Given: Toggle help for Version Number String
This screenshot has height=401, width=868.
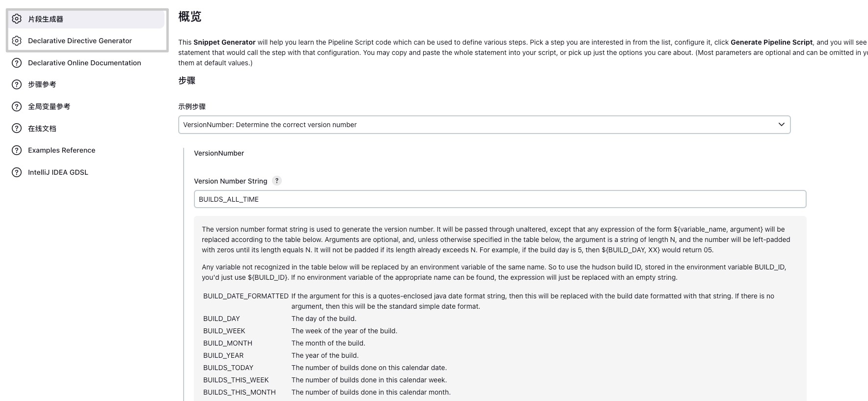Looking at the screenshot, I should 277,181.
